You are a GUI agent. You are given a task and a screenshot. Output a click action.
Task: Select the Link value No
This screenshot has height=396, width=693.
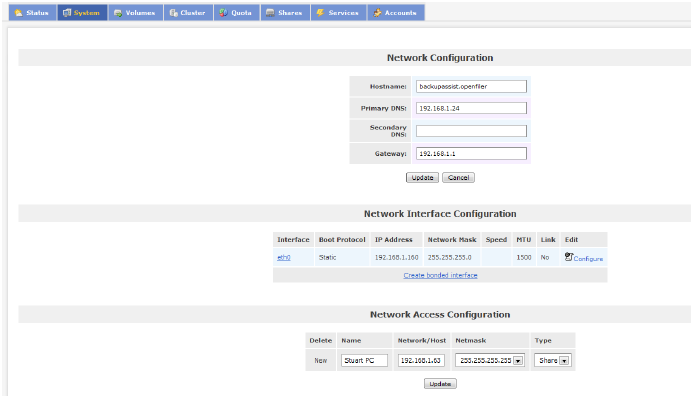tap(545, 257)
